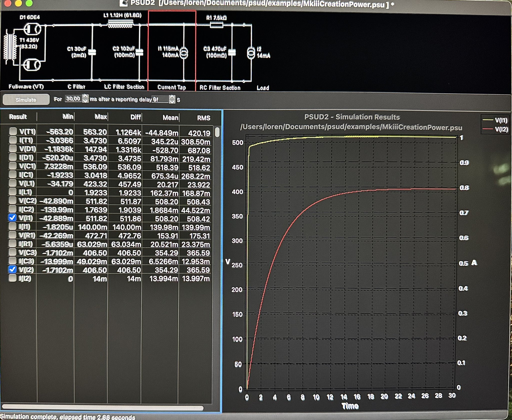Enable the V(D1) result checkbox

click(x=13, y=148)
